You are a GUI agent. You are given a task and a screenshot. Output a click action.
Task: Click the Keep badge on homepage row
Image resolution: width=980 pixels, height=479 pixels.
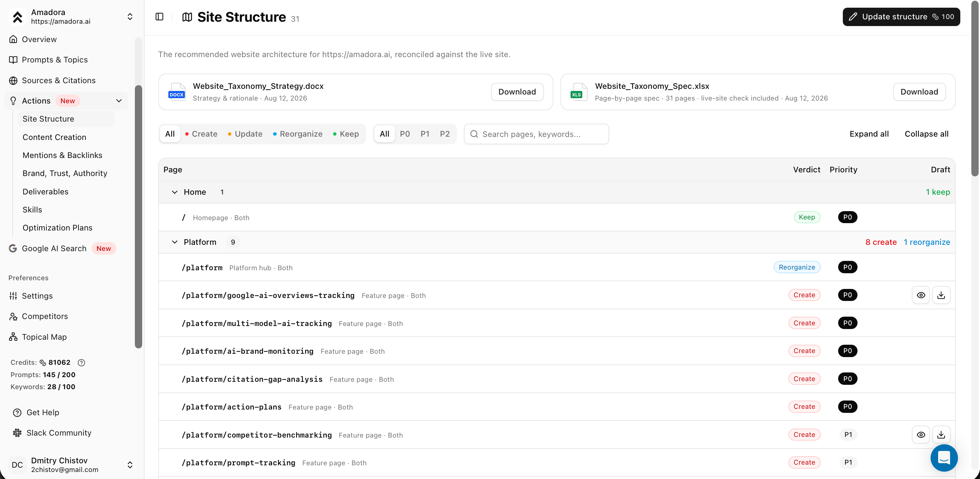point(806,217)
